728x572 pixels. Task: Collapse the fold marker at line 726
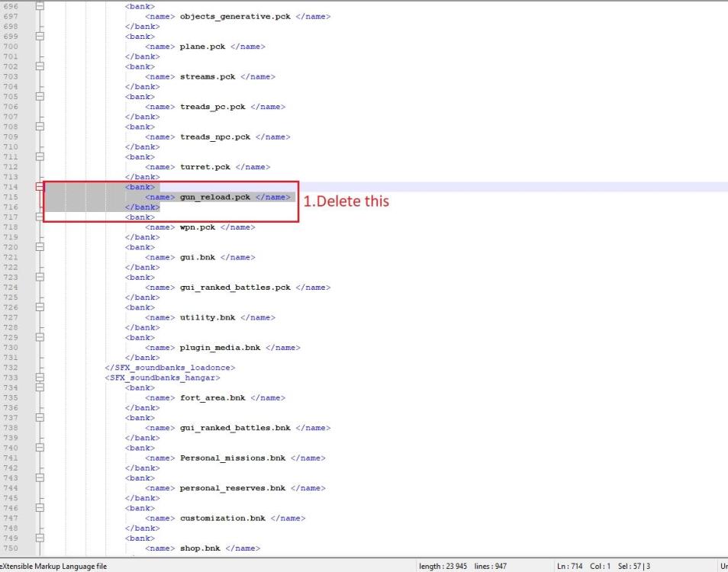click(40, 307)
